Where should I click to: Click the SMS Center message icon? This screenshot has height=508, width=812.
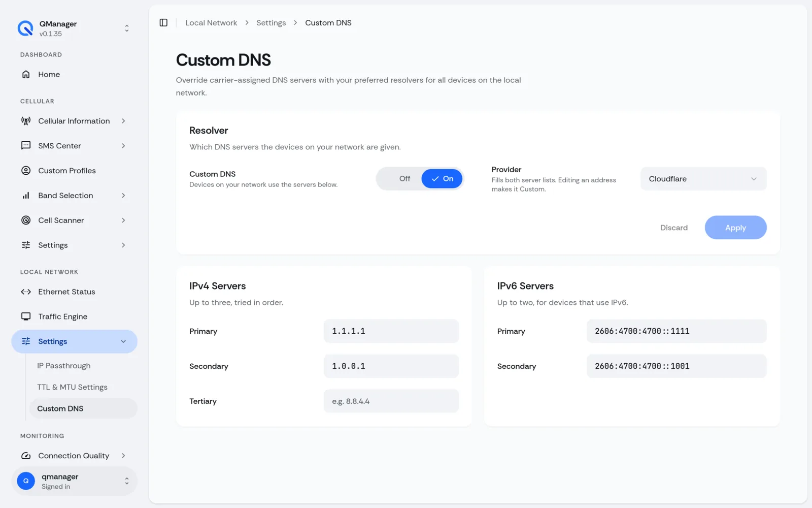pos(26,146)
